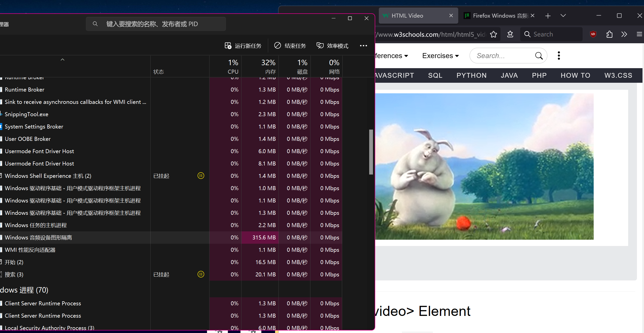Click the Task Manager vertical scrollbar
This screenshot has width=644, height=333.
point(371,152)
